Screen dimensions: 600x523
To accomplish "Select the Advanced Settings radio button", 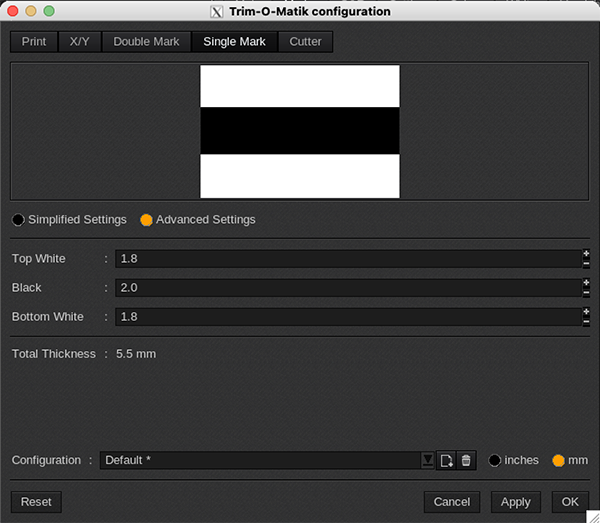I will tap(146, 220).
